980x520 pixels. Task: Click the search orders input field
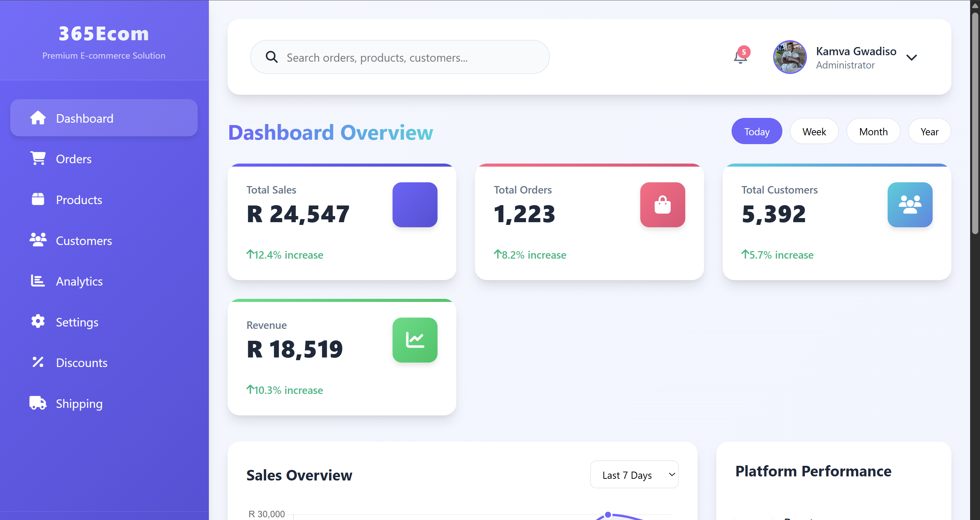pyautogui.click(x=399, y=57)
